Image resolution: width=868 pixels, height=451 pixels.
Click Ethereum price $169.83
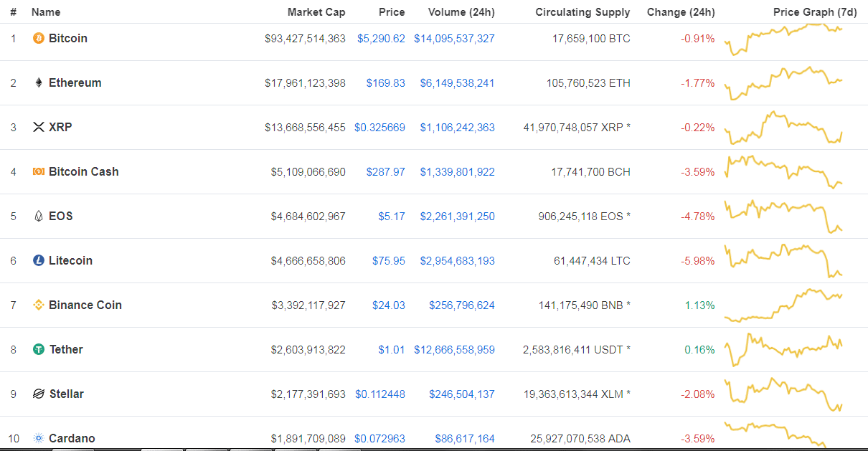[x=386, y=82]
